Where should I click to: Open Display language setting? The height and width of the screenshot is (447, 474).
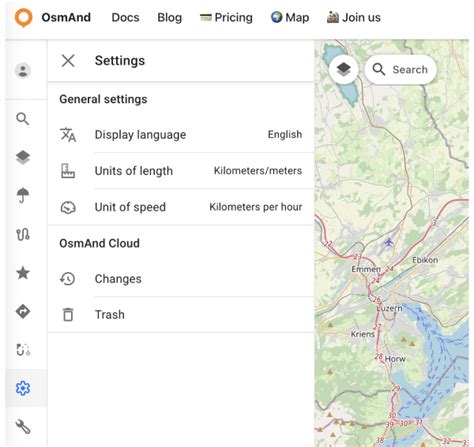point(181,135)
